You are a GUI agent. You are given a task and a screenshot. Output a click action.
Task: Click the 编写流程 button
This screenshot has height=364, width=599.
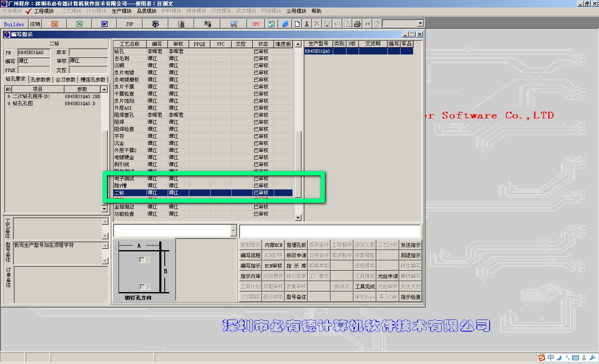tap(250, 256)
